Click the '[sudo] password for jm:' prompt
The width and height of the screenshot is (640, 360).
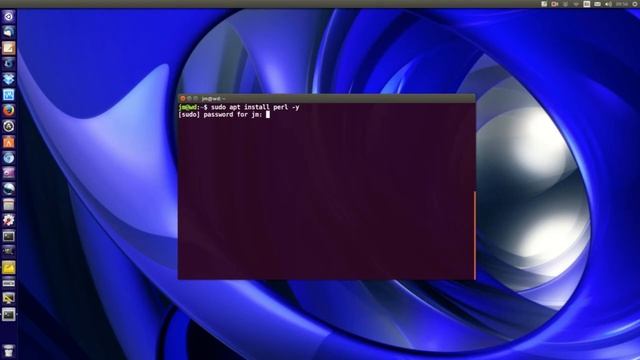click(220, 115)
